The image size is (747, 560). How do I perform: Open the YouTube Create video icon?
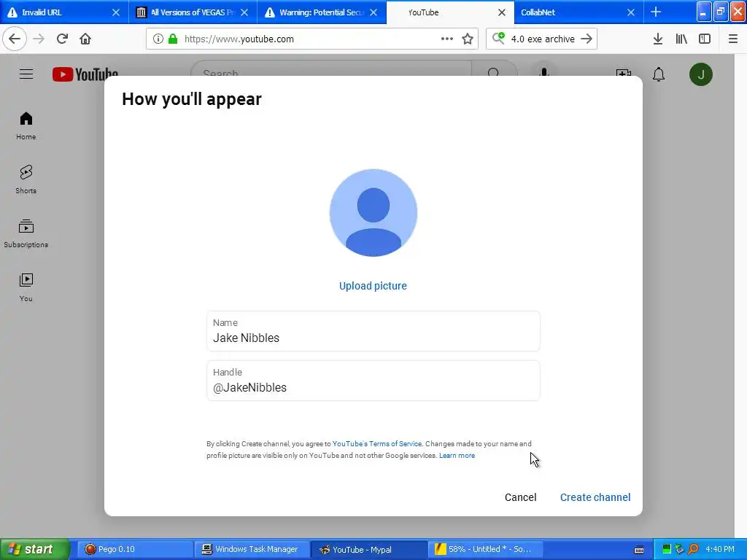click(624, 74)
